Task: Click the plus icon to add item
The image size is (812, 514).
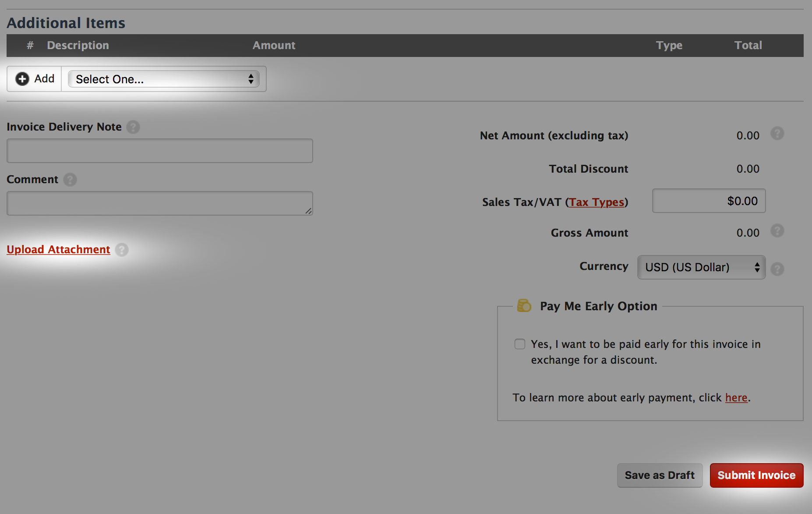Action: click(x=22, y=79)
